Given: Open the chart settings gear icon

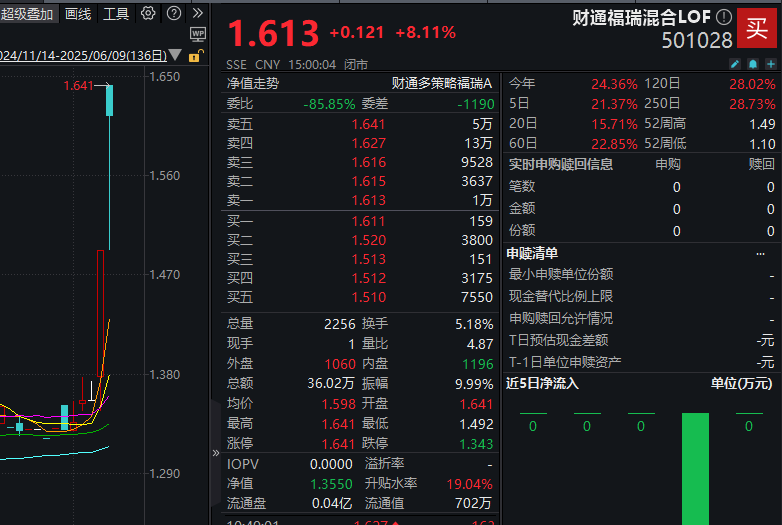Looking at the screenshot, I should click(x=148, y=13).
